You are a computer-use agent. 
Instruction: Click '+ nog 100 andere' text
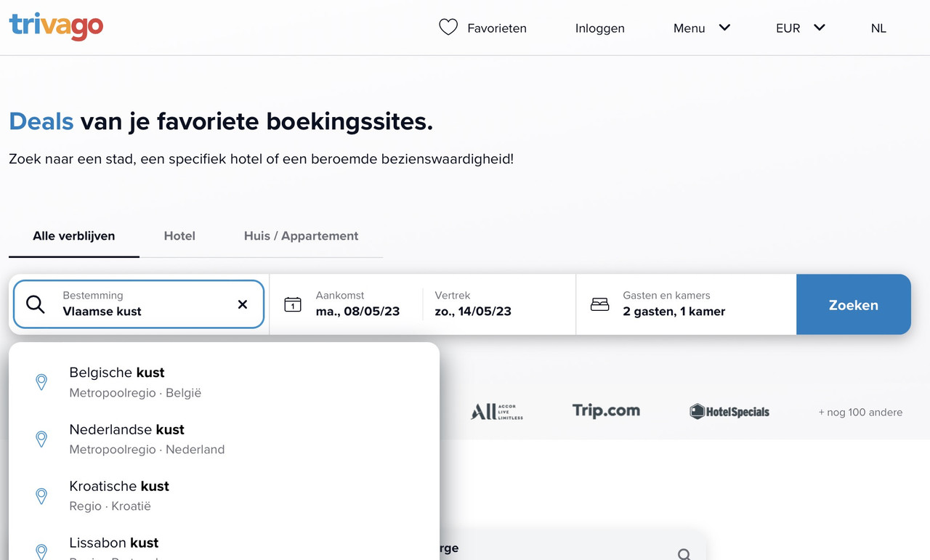tap(860, 412)
